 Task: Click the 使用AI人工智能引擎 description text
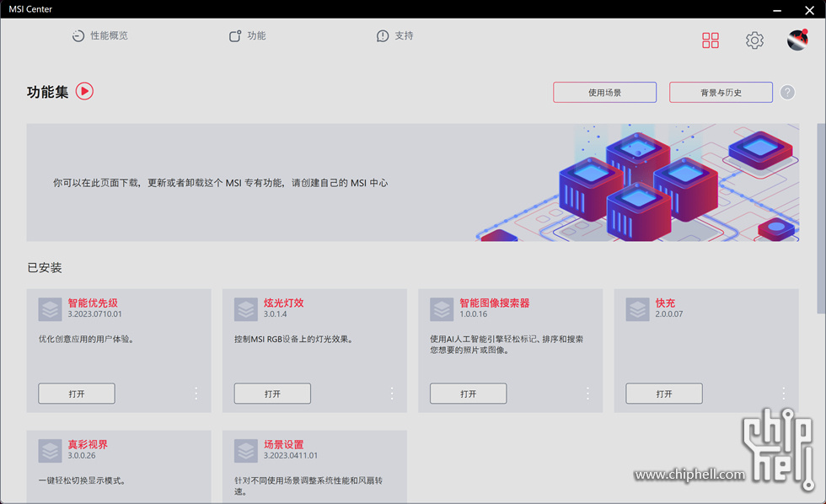pos(507,345)
